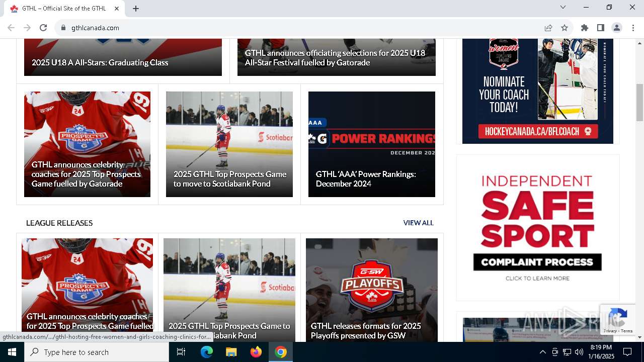Reload the GTHL page
Viewport: 644px width, 362px height.
(x=43, y=28)
